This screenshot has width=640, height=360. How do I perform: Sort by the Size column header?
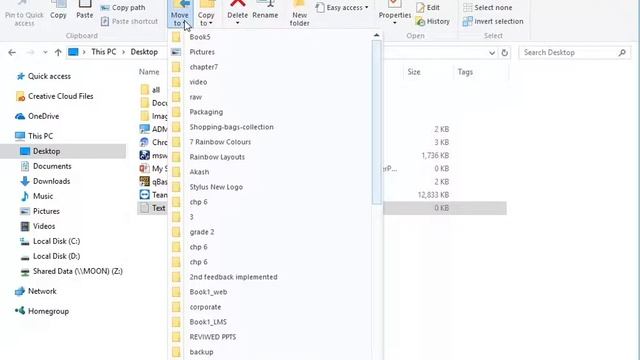414,72
